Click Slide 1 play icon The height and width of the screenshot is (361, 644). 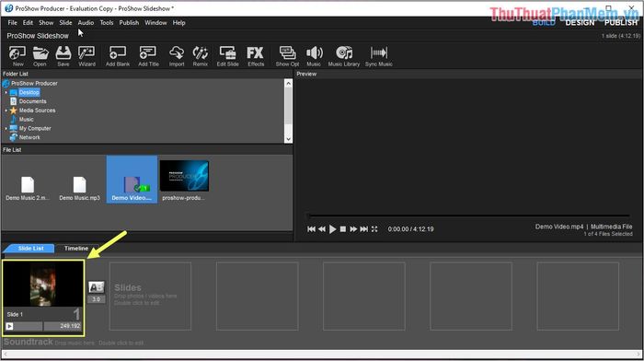[9, 326]
